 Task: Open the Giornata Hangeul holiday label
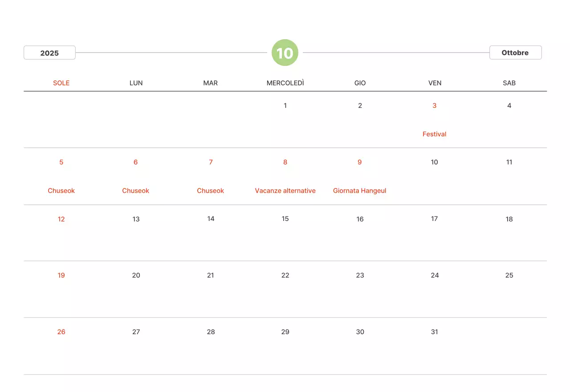point(359,191)
